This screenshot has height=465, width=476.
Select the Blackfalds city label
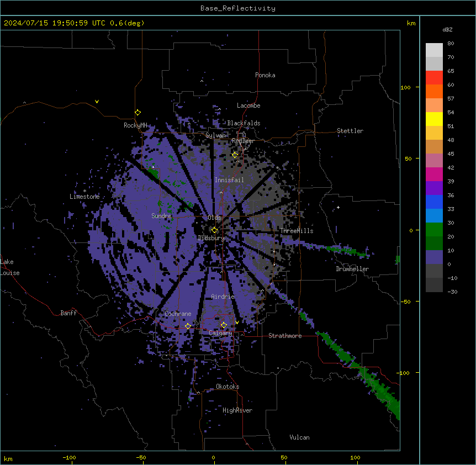pos(244,123)
